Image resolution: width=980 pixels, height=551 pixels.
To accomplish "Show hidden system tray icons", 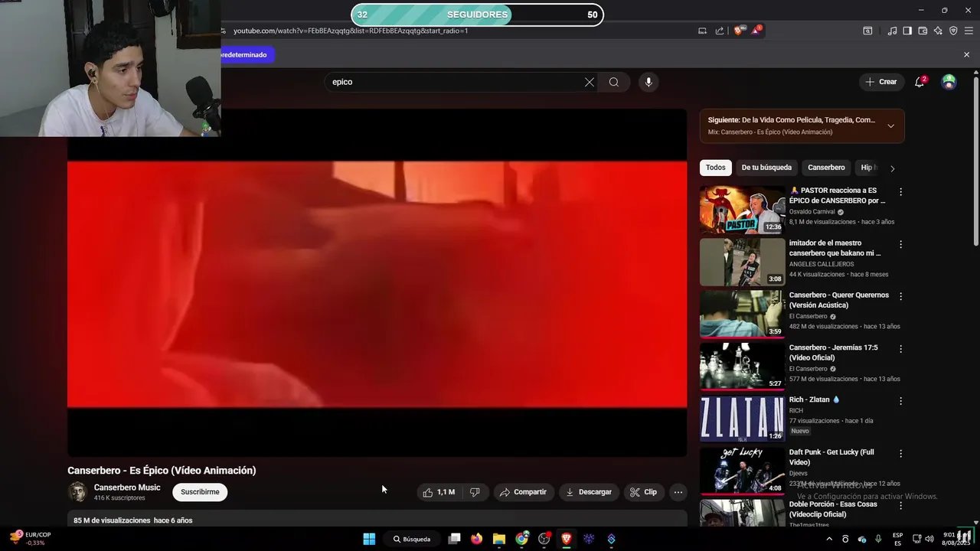I will click(828, 539).
